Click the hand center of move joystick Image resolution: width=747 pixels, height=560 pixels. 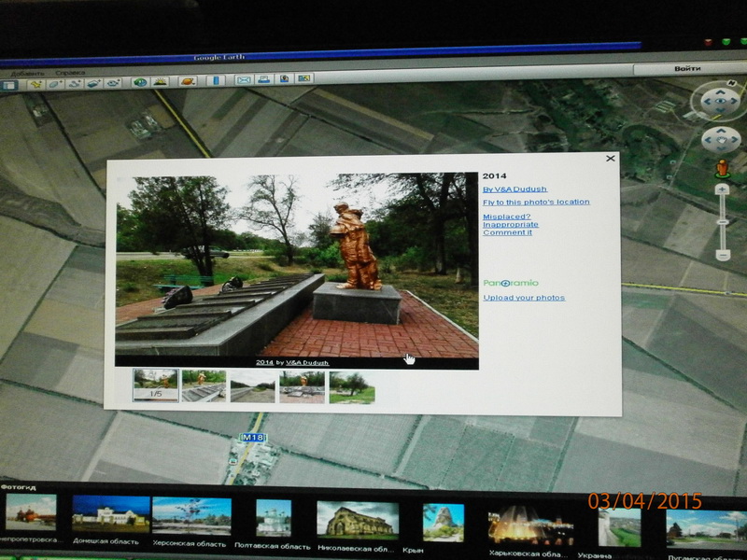point(721,140)
